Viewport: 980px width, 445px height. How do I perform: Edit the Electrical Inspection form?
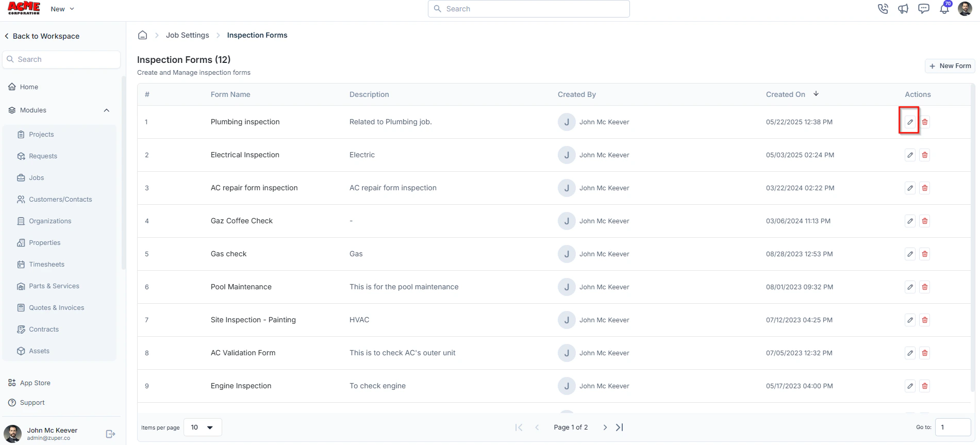point(910,155)
